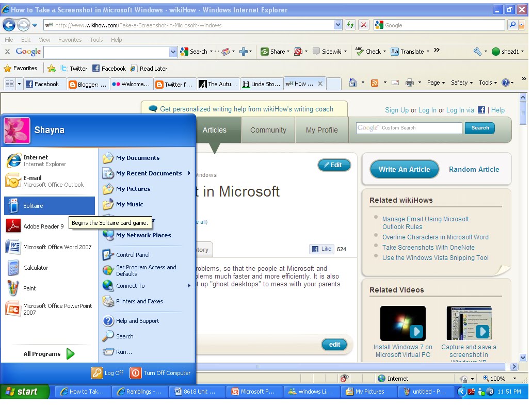Click the search magnifier next to Google box
The height and width of the screenshot is (407, 532).
(513, 25)
